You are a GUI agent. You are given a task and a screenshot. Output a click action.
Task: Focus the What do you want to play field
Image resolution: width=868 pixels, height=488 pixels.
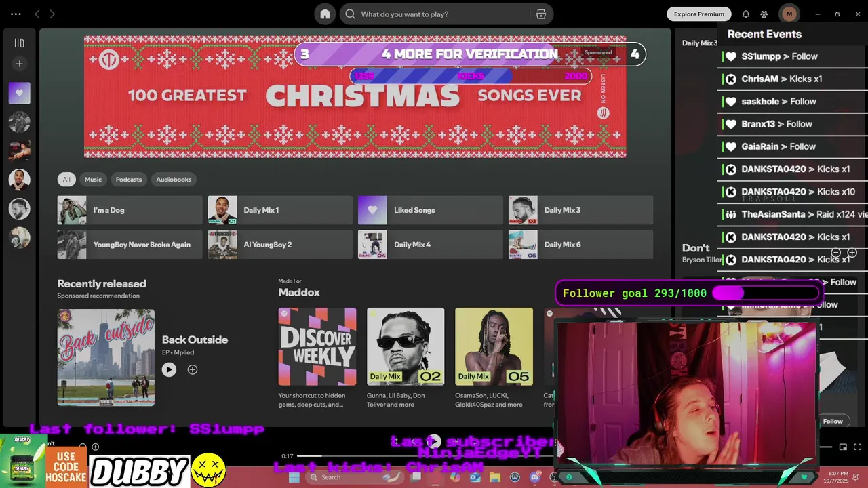coord(444,14)
